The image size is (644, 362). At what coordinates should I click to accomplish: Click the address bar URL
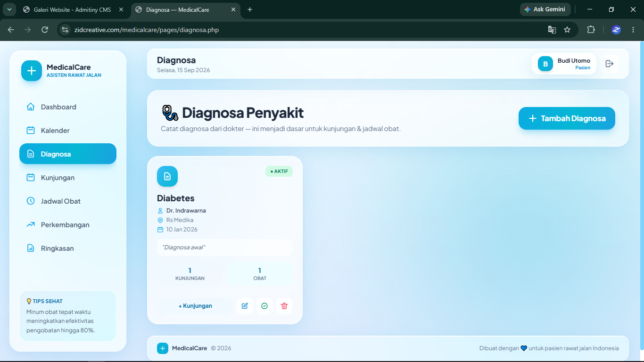(x=147, y=30)
